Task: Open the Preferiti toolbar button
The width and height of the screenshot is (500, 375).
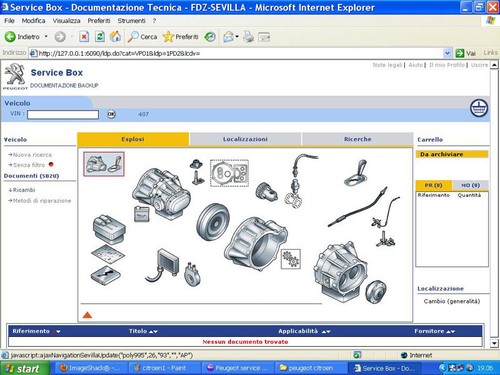Action: [181, 37]
